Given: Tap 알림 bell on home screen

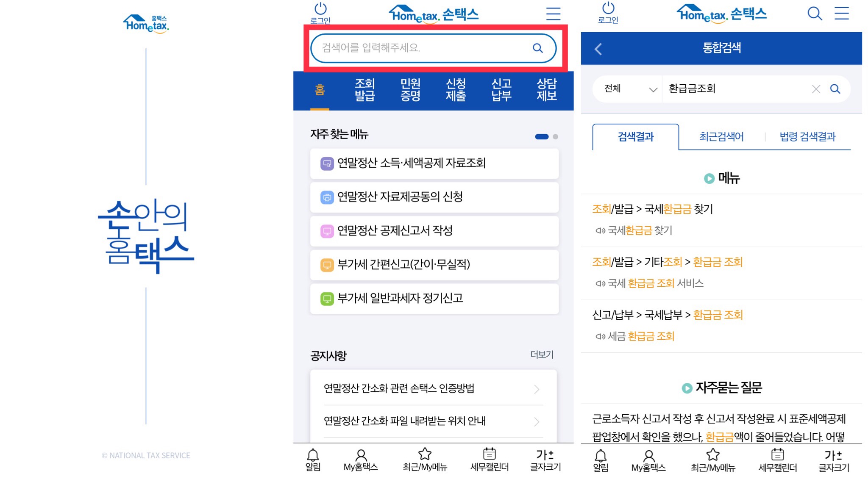Looking at the screenshot, I should tap(313, 460).
